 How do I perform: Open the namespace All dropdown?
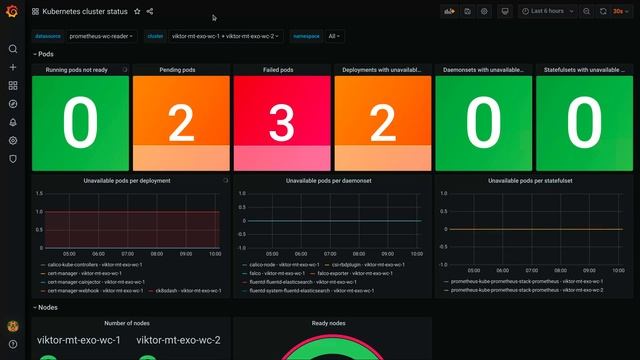tap(334, 36)
